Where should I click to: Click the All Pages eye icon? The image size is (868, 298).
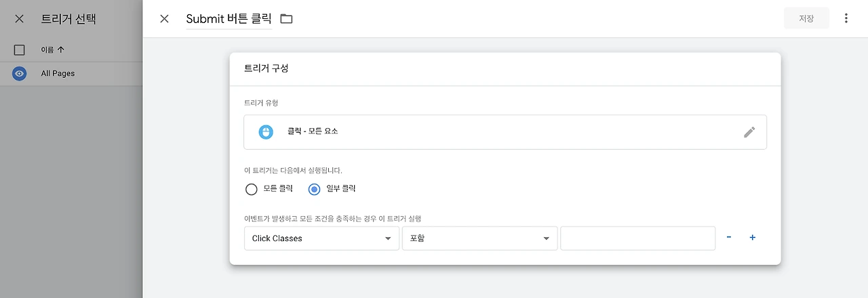click(20, 73)
